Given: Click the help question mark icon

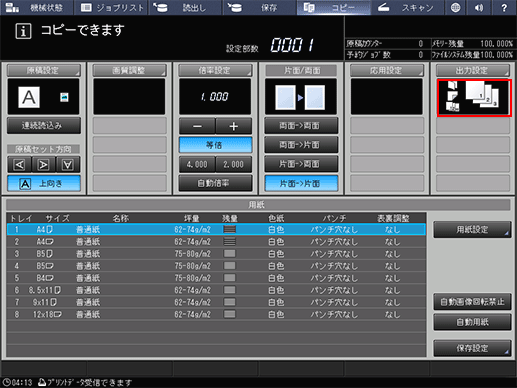Looking at the screenshot, I should point(504,8).
